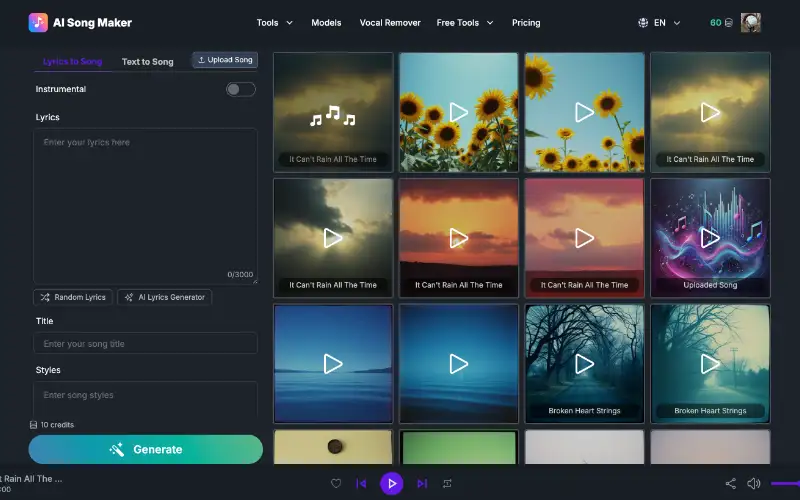Go to the Pricing page
Viewport: 800px width, 500px height.
[x=526, y=22]
